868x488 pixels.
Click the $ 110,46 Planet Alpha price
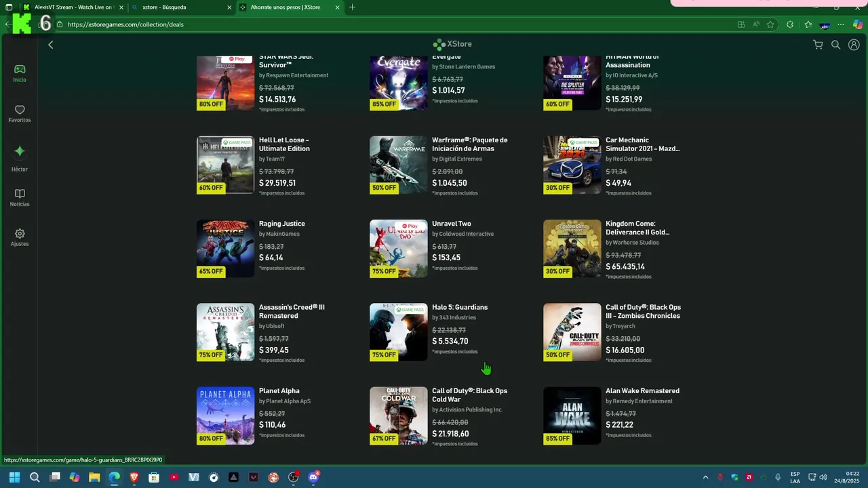click(272, 425)
